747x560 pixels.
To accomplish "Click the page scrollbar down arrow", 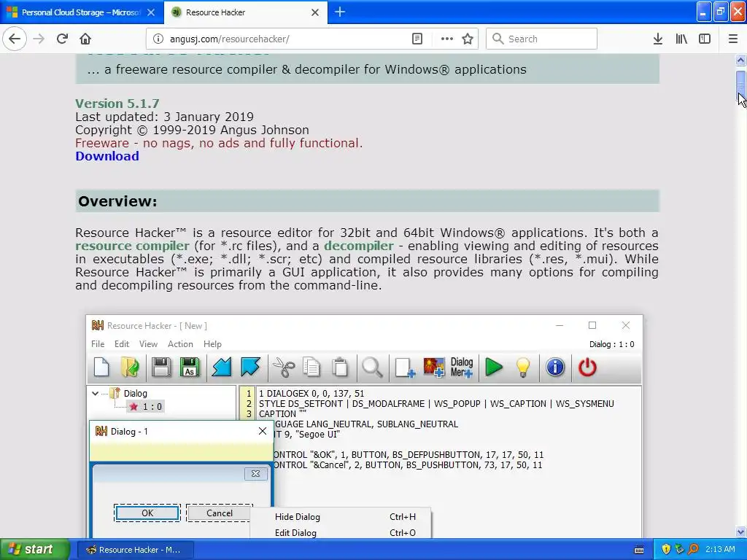I will coord(740,532).
